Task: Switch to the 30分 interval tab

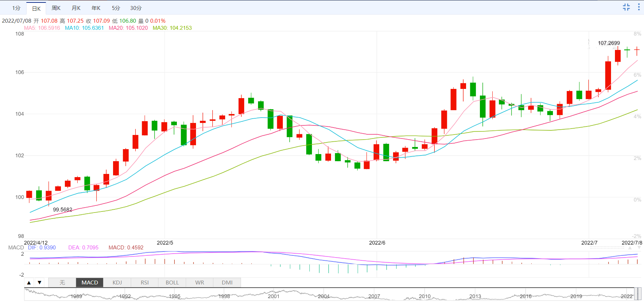Action: coord(136,8)
